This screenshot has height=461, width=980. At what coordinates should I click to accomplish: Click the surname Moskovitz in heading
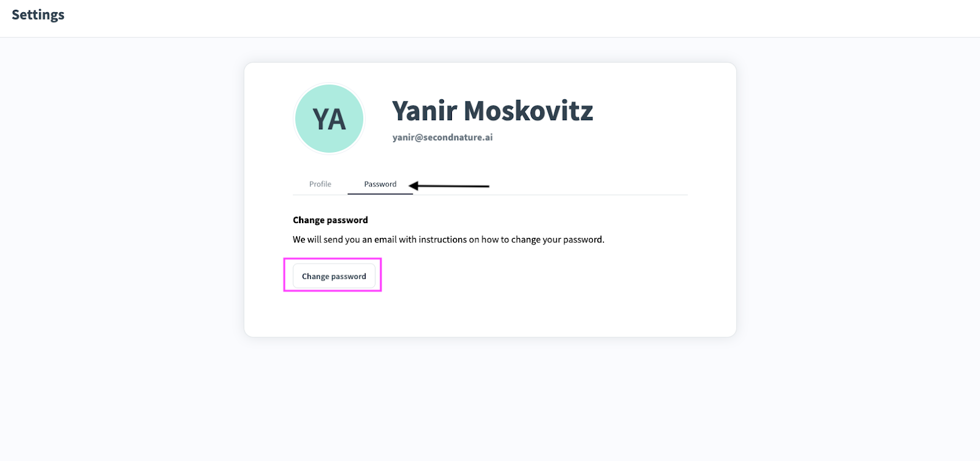pyautogui.click(x=529, y=111)
